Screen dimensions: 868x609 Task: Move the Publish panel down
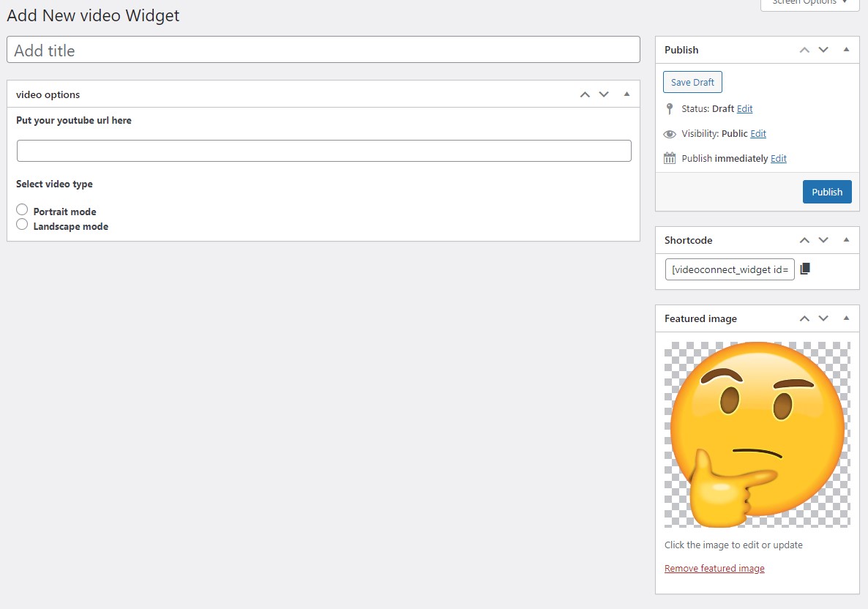(x=823, y=50)
